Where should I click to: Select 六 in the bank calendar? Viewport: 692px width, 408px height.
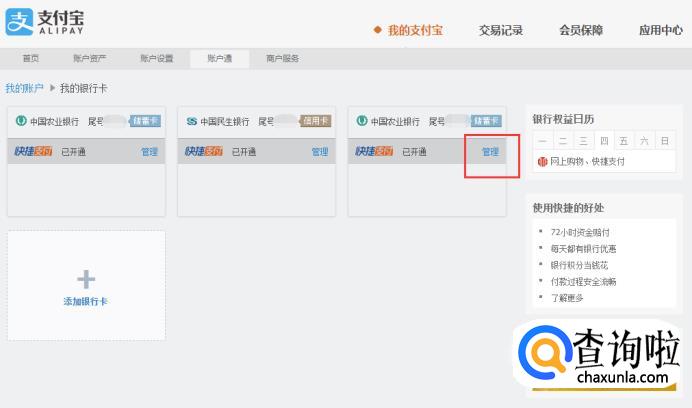(644, 141)
